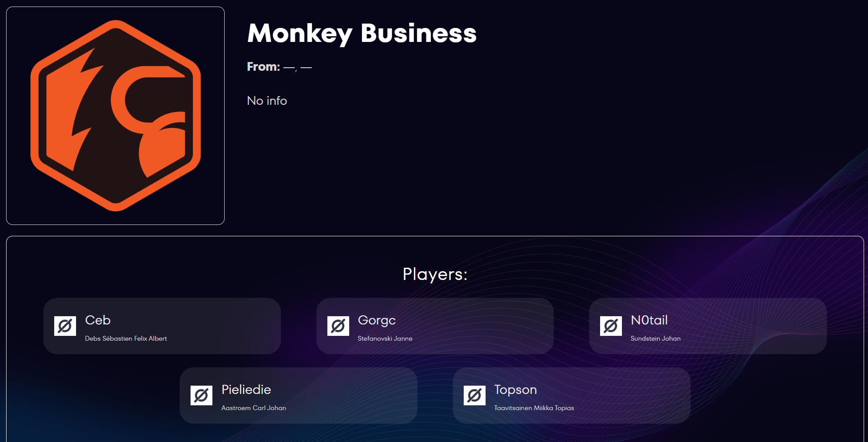Click the no-flag icon beside Gorgc

click(x=338, y=326)
